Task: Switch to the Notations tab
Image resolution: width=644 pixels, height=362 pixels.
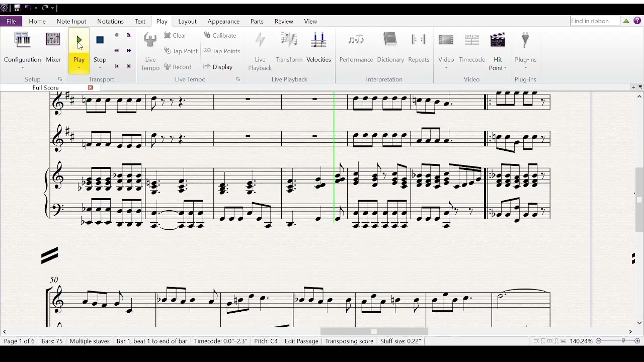Action: 110,21
